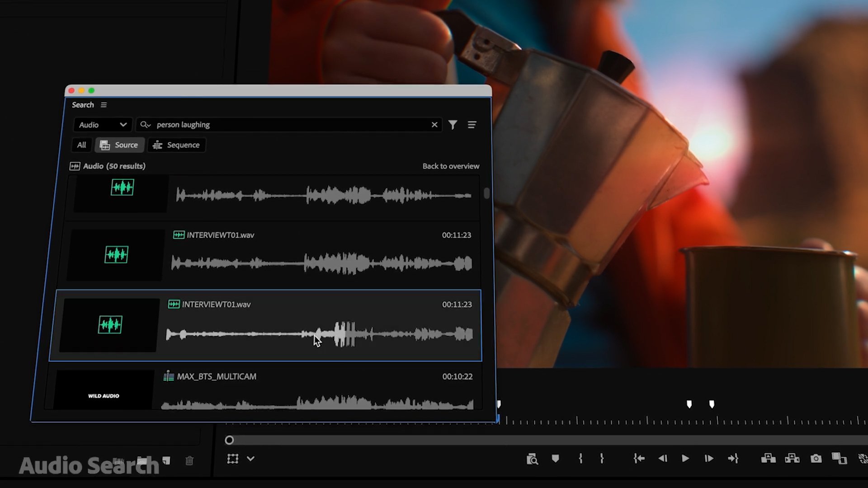Click the Mark In icon
Screen dimensions: 868x488
tap(581, 459)
